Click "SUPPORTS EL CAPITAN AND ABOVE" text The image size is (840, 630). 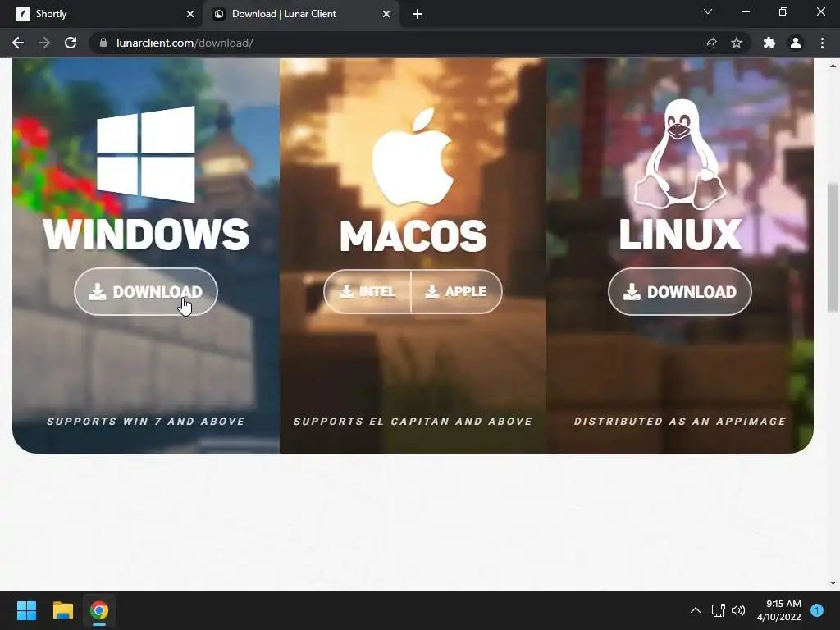pyautogui.click(x=413, y=421)
